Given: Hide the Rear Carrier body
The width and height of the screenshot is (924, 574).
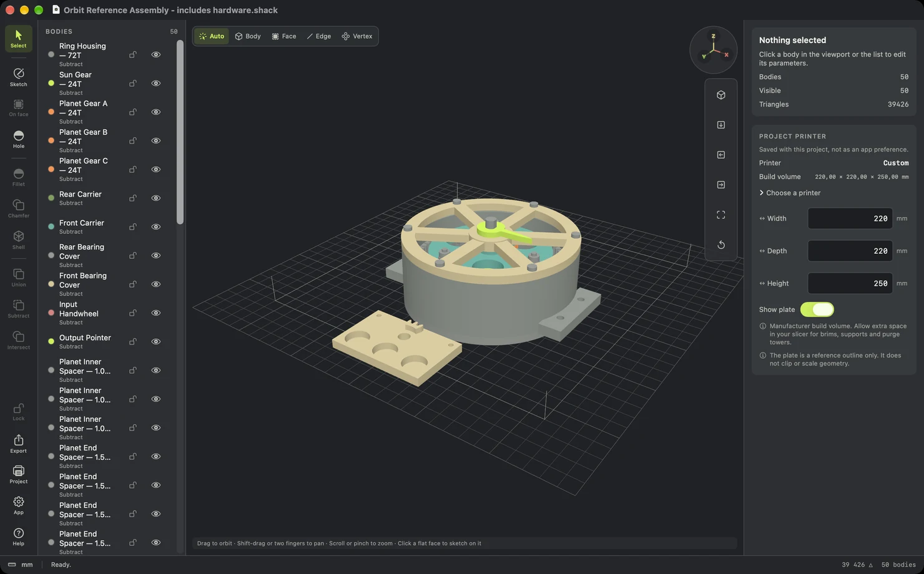Looking at the screenshot, I should coord(156,198).
